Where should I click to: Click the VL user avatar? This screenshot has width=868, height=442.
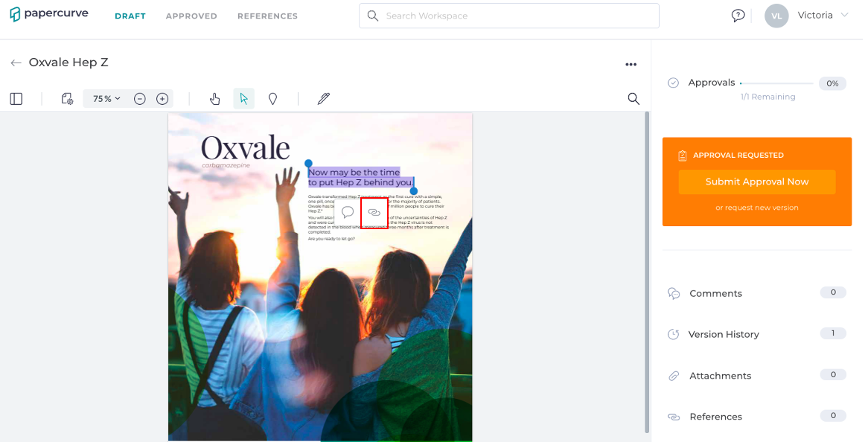[x=776, y=16]
